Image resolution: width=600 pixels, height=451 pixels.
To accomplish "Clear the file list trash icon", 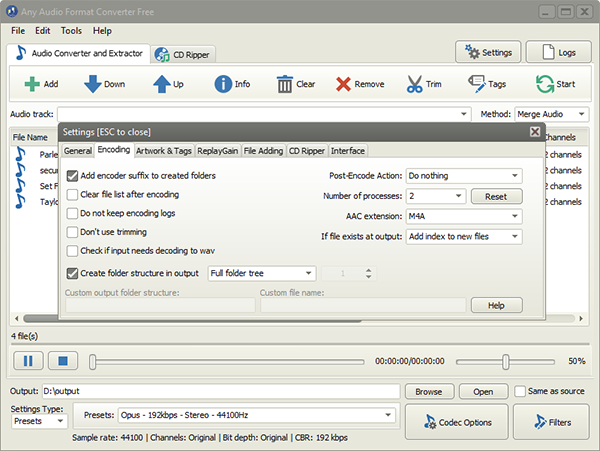I will point(284,84).
